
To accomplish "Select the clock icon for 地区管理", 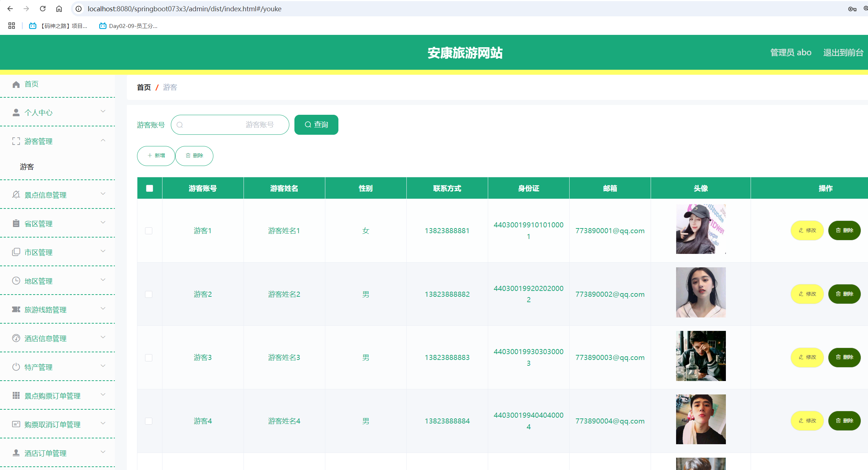I will (x=16, y=280).
